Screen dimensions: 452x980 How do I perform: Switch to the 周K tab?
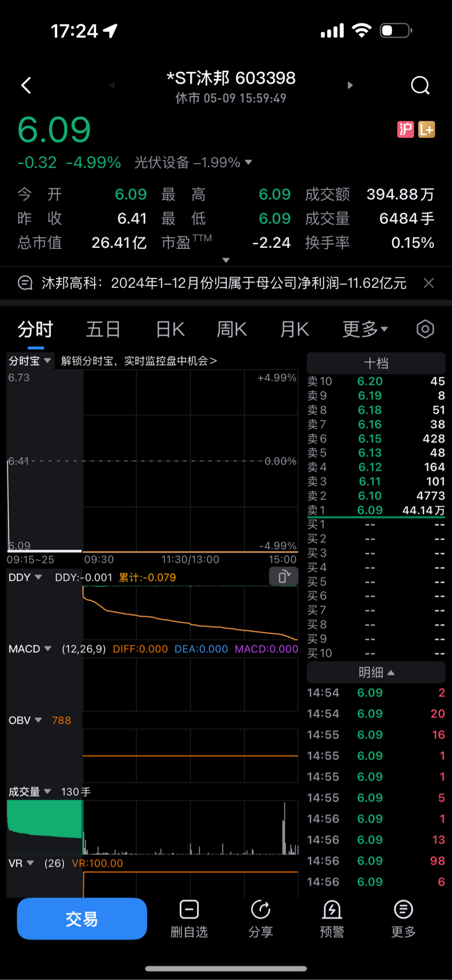232,329
